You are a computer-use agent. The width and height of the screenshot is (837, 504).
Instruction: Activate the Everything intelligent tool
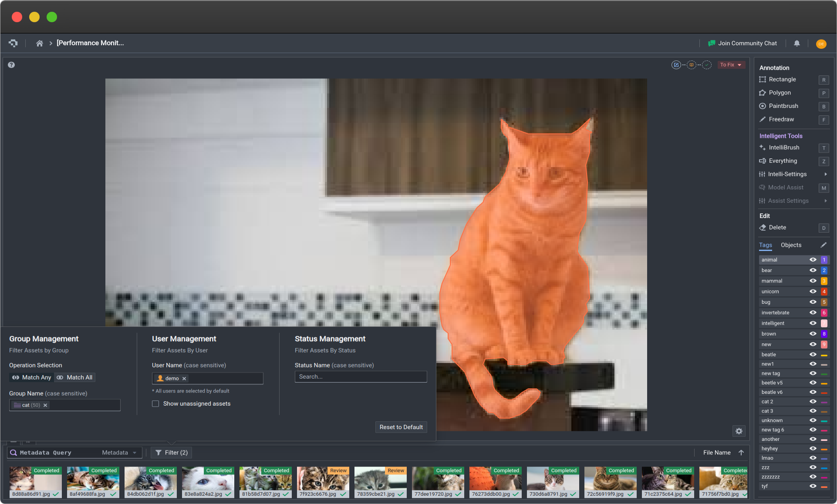(x=783, y=161)
